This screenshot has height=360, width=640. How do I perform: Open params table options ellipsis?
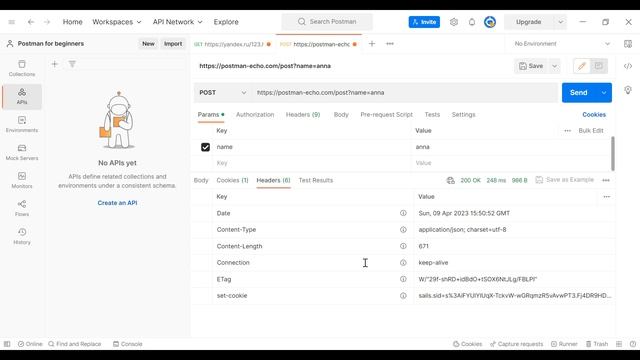[x=567, y=131]
